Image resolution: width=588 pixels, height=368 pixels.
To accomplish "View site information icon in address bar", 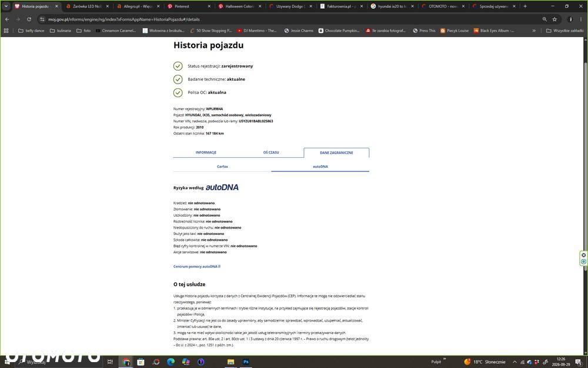I will (x=42, y=19).
